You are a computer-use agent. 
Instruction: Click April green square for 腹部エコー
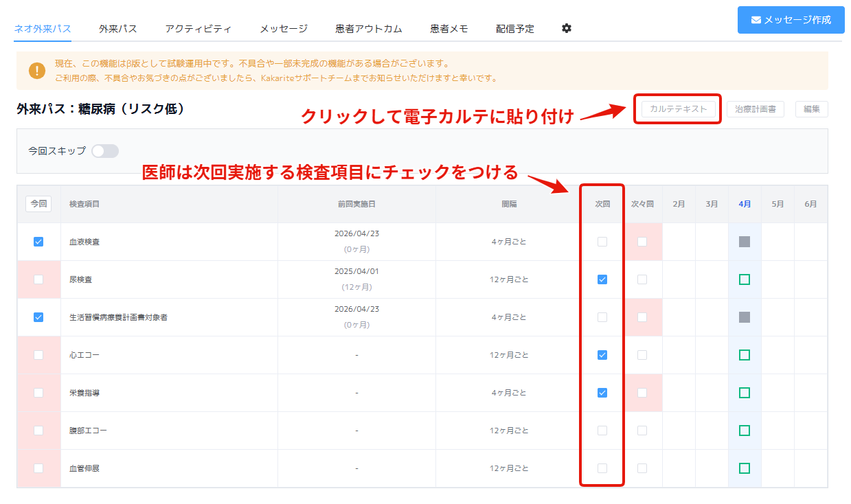coord(745,431)
